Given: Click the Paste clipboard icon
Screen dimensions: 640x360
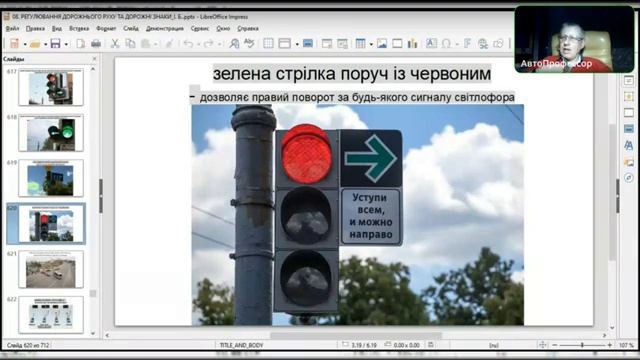Looking at the screenshot, I should click(x=145, y=43).
